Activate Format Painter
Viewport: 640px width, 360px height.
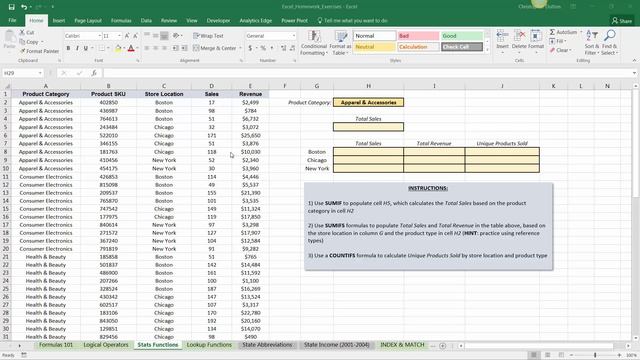pos(39,51)
